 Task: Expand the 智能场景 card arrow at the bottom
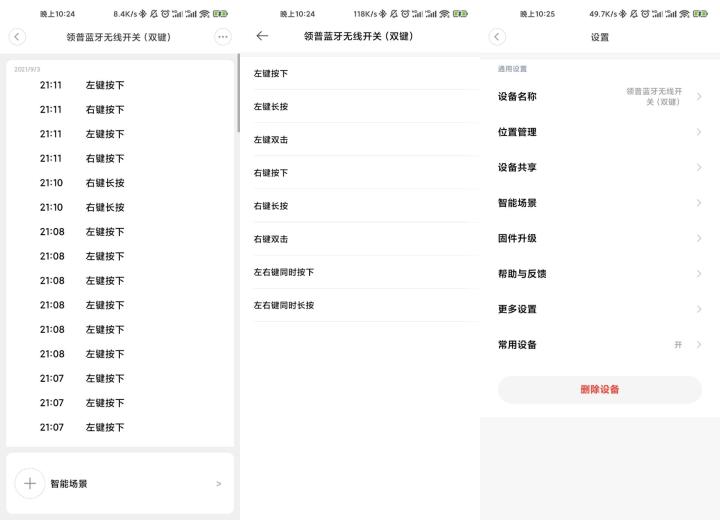coord(218,484)
